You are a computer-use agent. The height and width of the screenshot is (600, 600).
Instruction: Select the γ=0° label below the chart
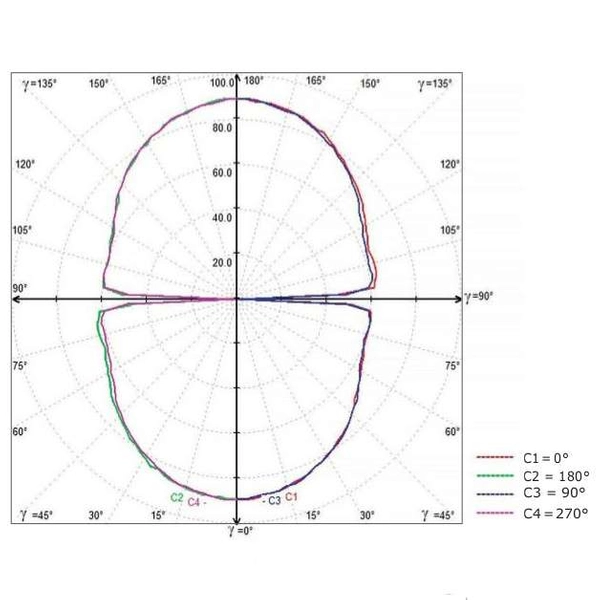point(237,530)
